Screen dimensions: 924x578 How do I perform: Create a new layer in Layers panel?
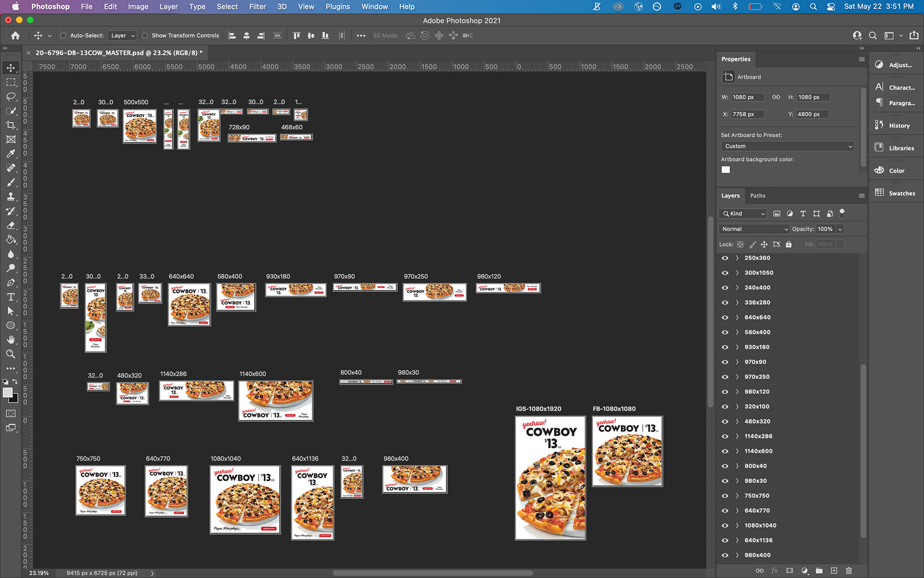point(834,571)
